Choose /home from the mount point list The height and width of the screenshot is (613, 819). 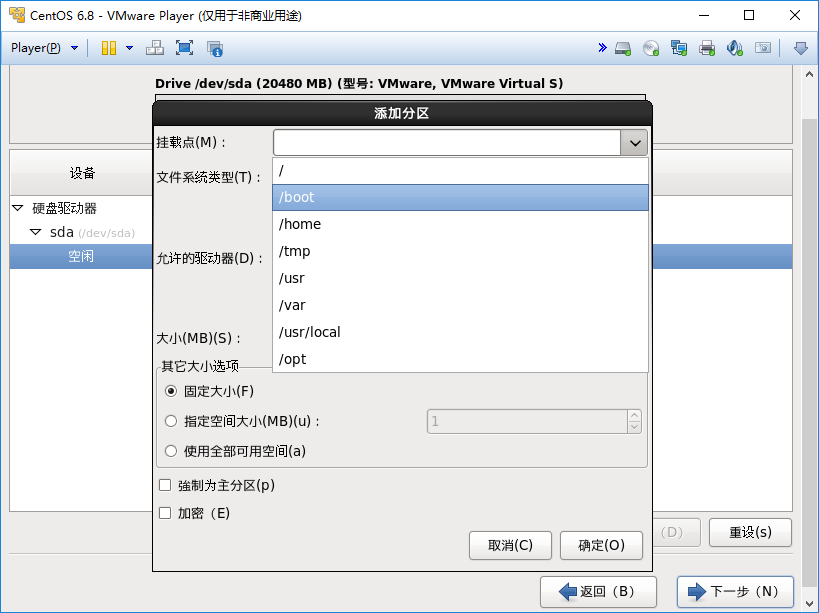[x=460, y=224]
